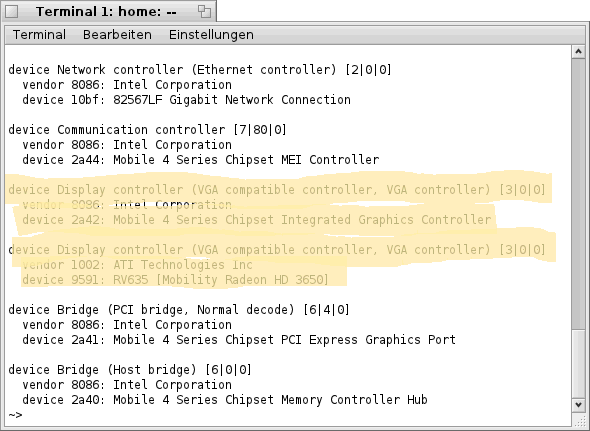590x431 pixels.
Task: Click the 'Chipset Memory Controller Hub' line
Action: [x=225, y=400]
